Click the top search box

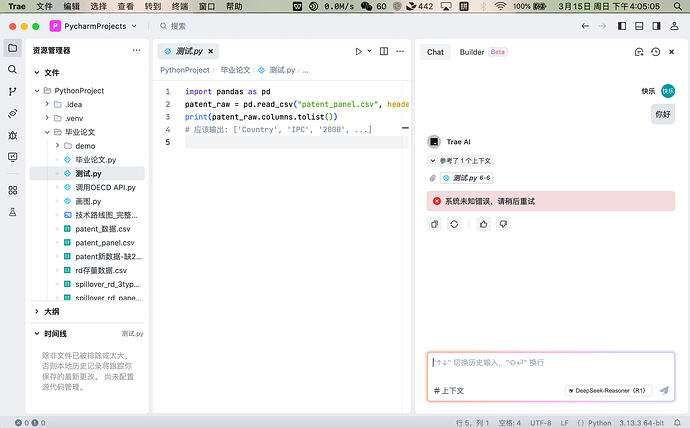pos(173,26)
